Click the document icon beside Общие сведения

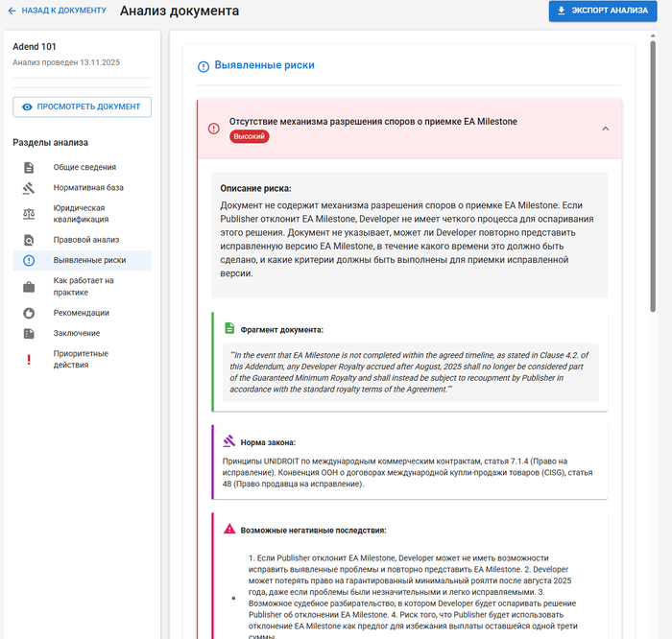click(29, 167)
